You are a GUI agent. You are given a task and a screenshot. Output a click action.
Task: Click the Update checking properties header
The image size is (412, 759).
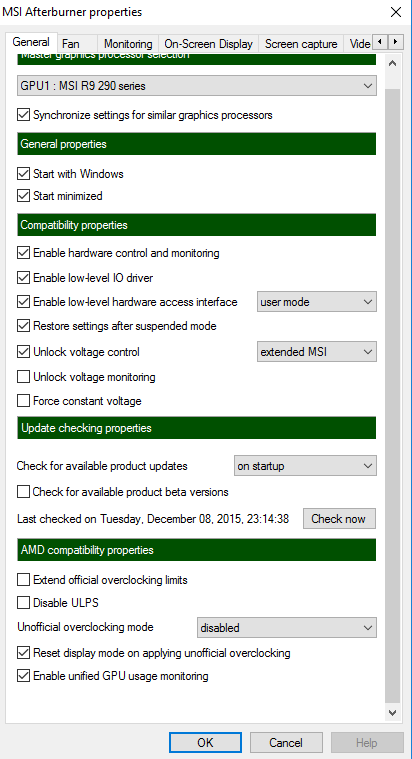point(197,428)
